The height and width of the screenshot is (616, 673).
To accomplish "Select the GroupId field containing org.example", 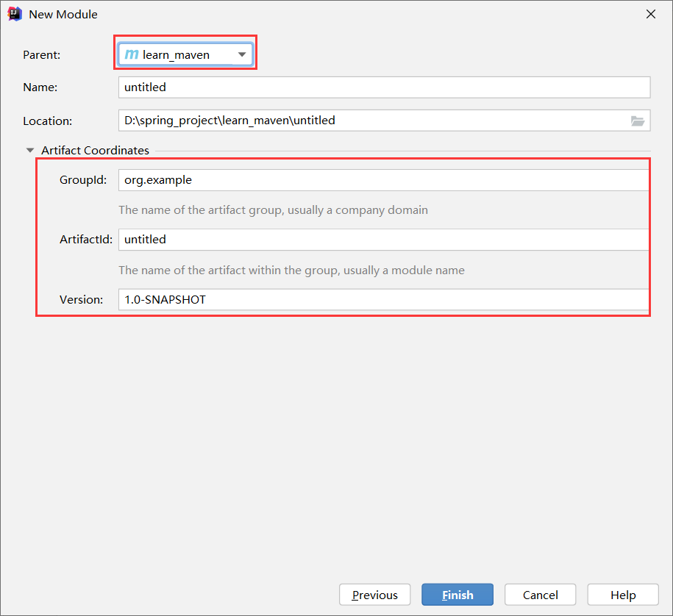I will 382,180.
